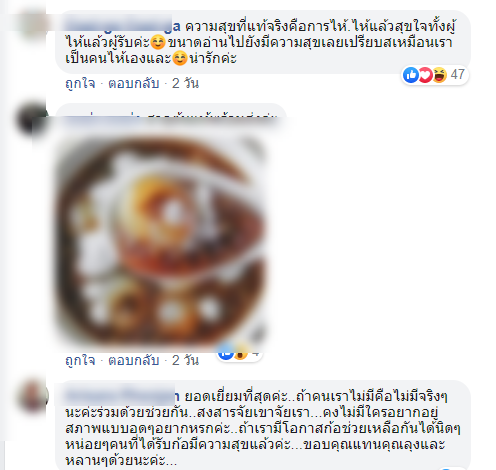View the blurred food photo attachment
Screen dimensions: 496x470
click(161, 238)
